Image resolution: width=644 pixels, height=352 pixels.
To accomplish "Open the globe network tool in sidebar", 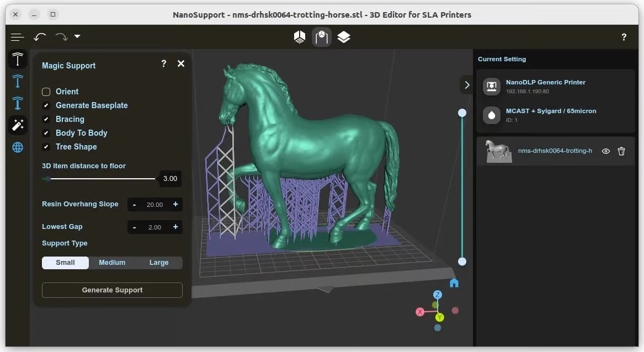I will pos(18,147).
